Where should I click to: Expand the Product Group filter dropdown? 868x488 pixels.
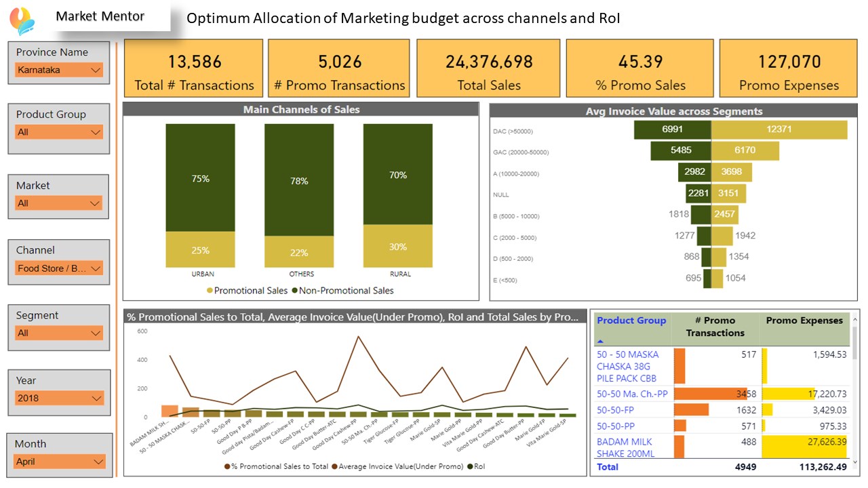coord(59,132)
